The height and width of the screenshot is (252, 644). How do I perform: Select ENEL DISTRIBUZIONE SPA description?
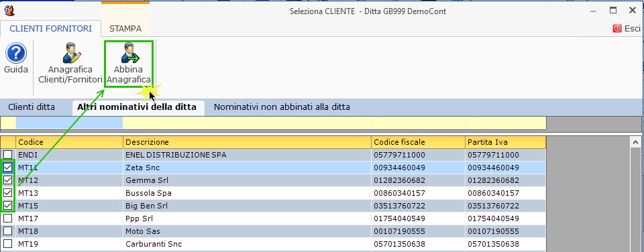point(247,155)
